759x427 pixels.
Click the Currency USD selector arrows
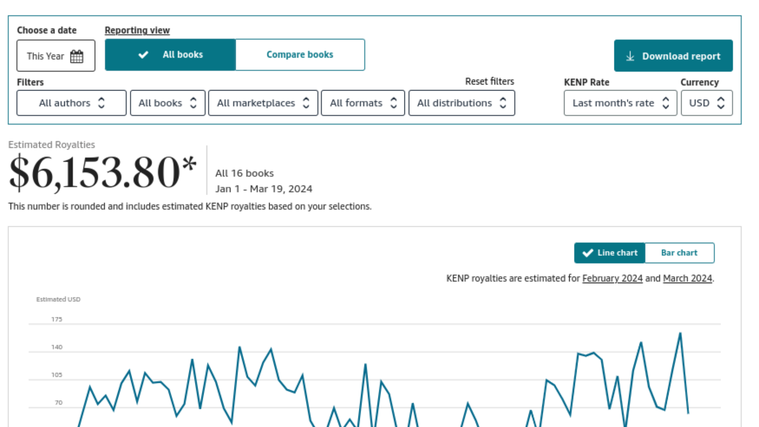pos(720,103)
